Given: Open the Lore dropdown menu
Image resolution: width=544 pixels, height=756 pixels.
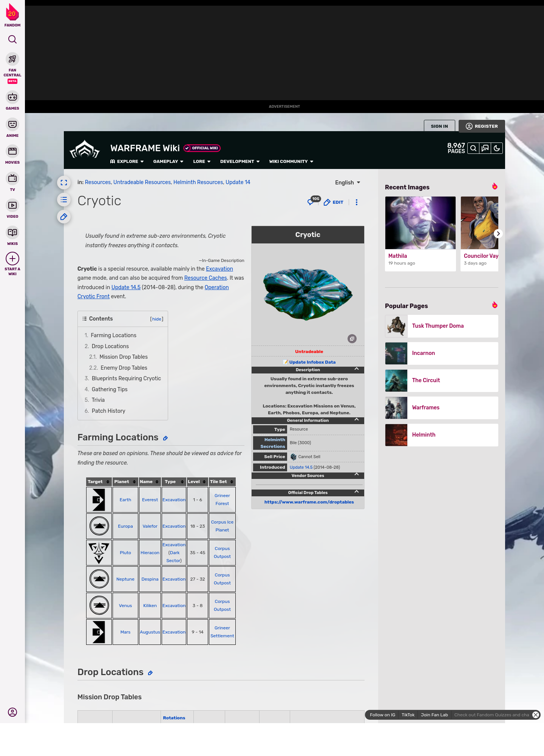Looking at the screenshot, I should coord(202,161).
